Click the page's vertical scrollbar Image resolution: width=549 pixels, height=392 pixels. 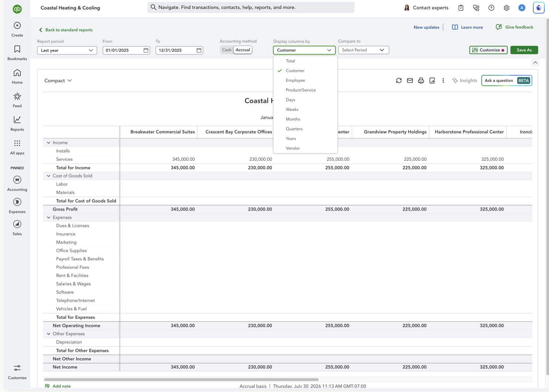547,198
